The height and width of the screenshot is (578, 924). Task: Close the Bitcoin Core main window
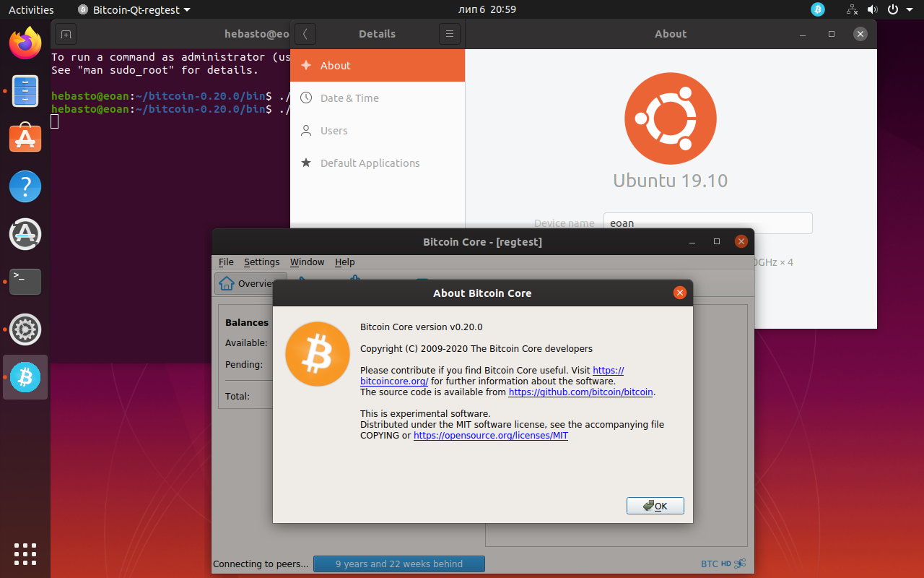coord(741,241)
